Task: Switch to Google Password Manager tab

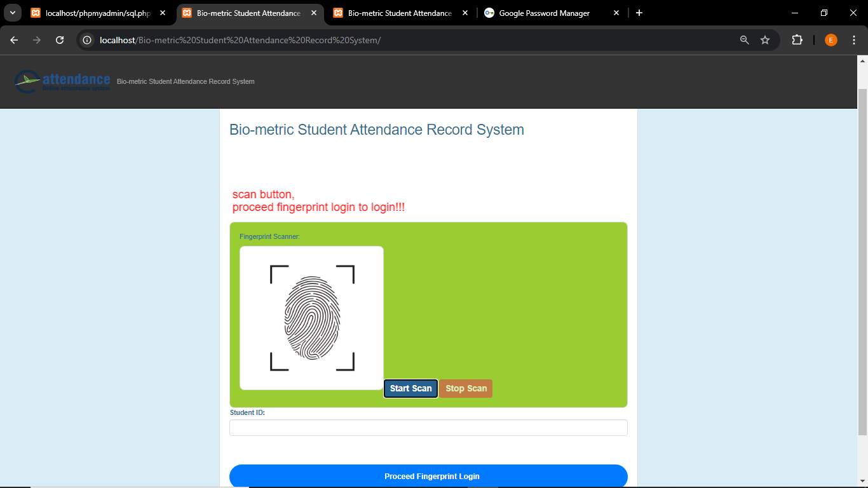Action: point(544,13)
